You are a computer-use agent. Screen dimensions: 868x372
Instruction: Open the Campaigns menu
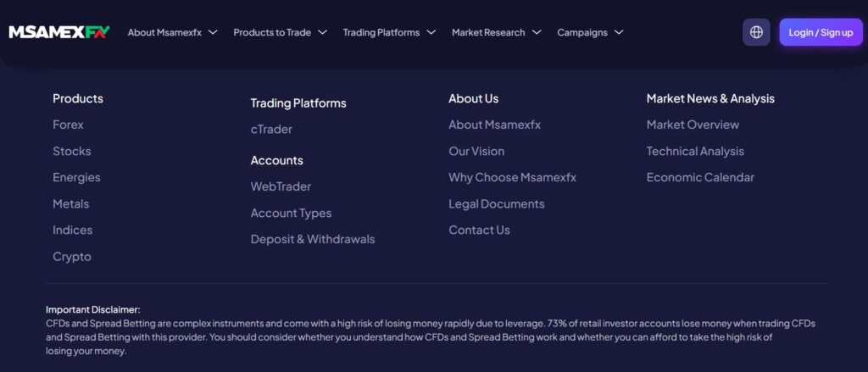[x=589, y=32]
